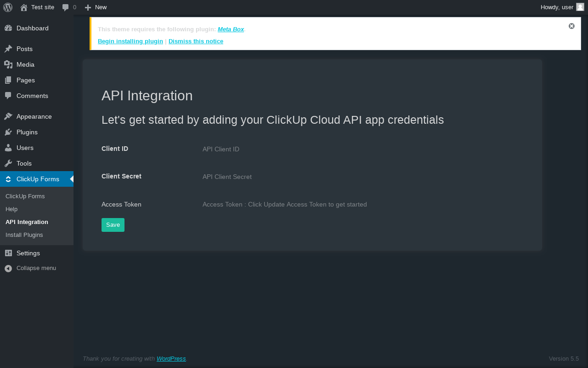588x368 pixels.
Task: Open the Comments menu label in sidebar
Action: 32,96
